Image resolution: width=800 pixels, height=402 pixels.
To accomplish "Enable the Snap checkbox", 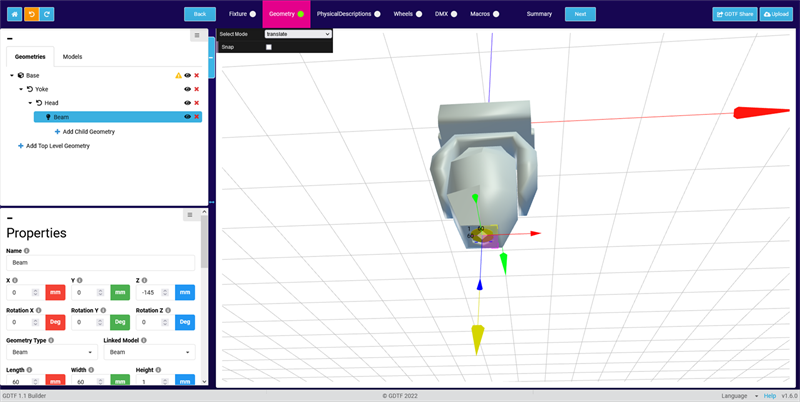I will click(269, 47).
